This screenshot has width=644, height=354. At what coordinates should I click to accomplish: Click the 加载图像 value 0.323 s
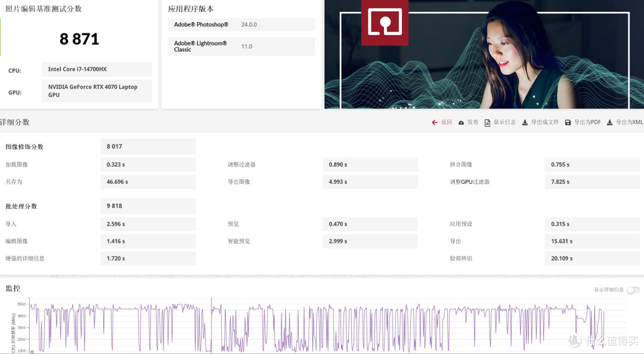pos(148,164)
